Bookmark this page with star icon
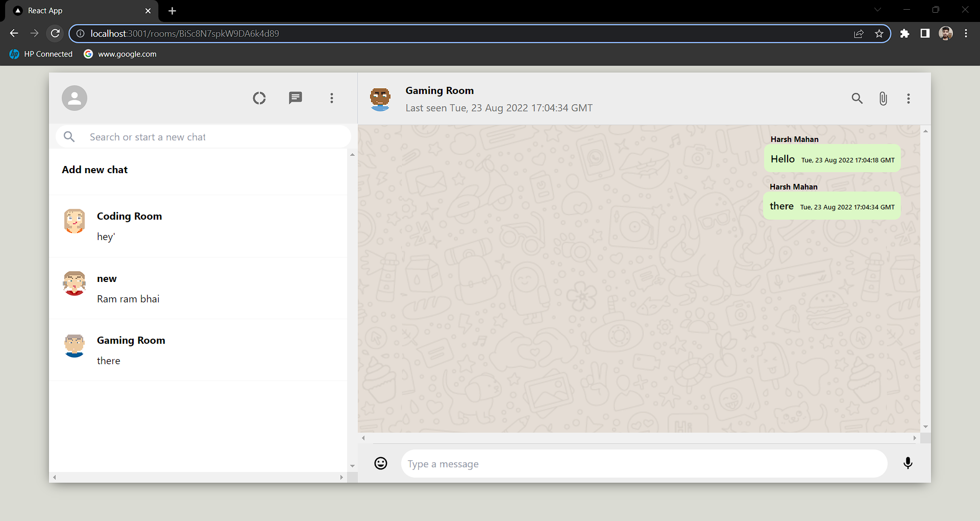The image size is (980, 521). [879, 34]
